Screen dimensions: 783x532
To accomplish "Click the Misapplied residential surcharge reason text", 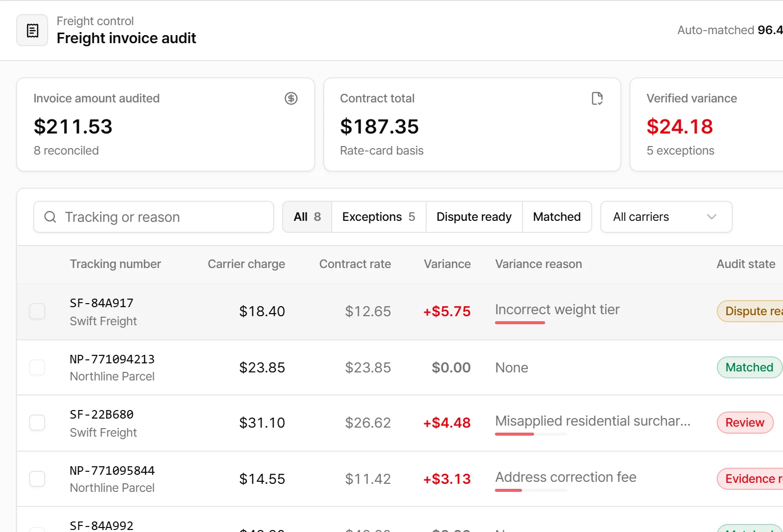I will click(x=593, y=421).
